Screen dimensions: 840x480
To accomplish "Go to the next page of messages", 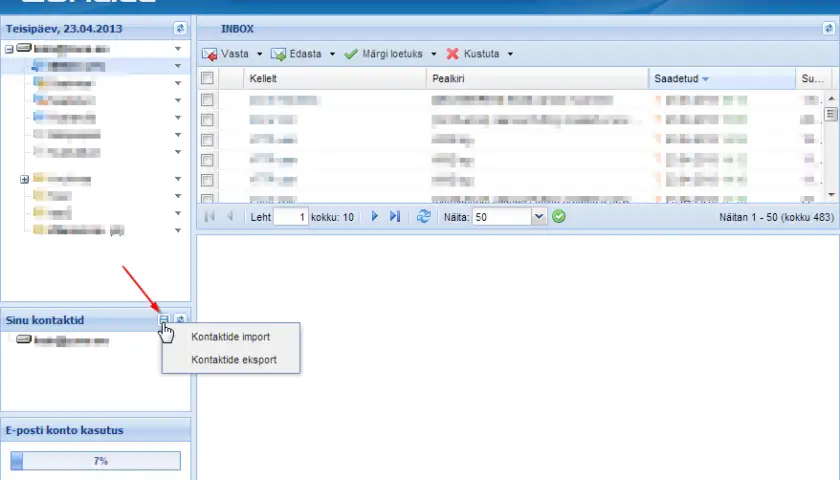I will click(374, 216).
